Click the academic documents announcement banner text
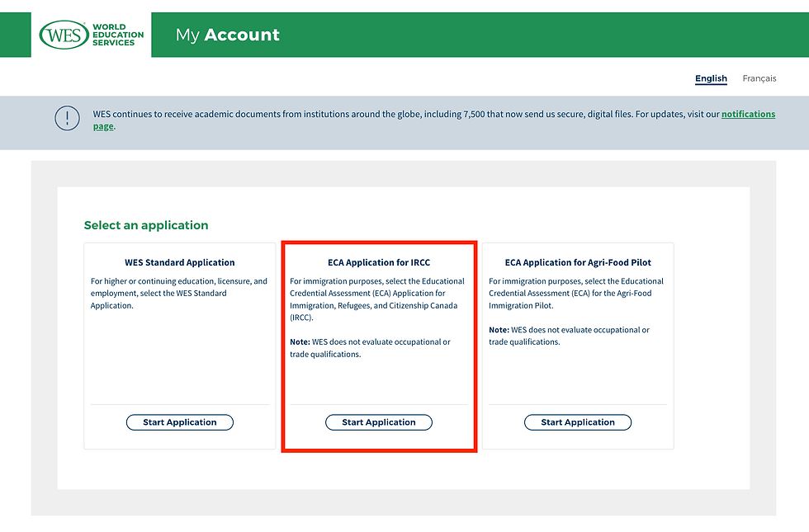Screen dimensions: 809x532 pyautogui.click(x=396, y=114)
